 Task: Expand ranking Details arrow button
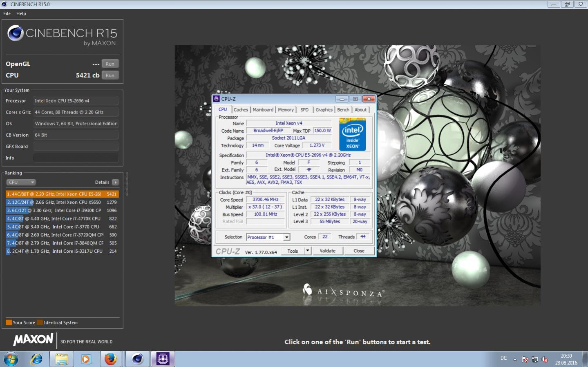coord(116,182)
